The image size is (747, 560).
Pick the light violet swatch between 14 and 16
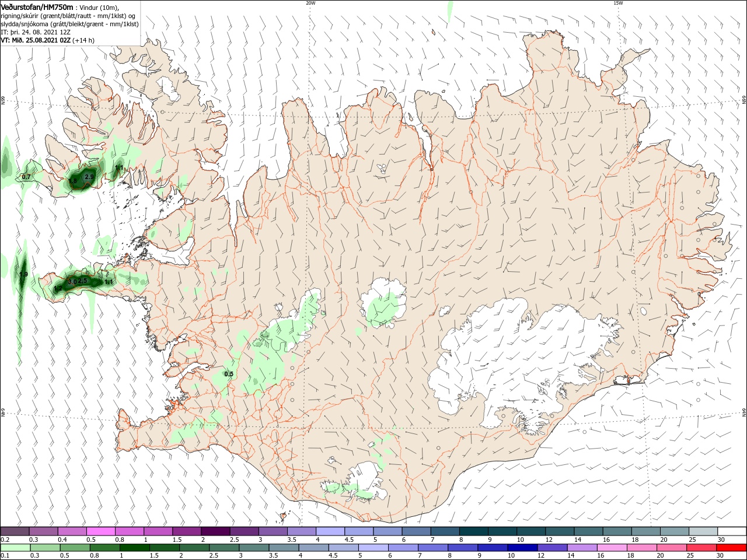coord(582,548)
